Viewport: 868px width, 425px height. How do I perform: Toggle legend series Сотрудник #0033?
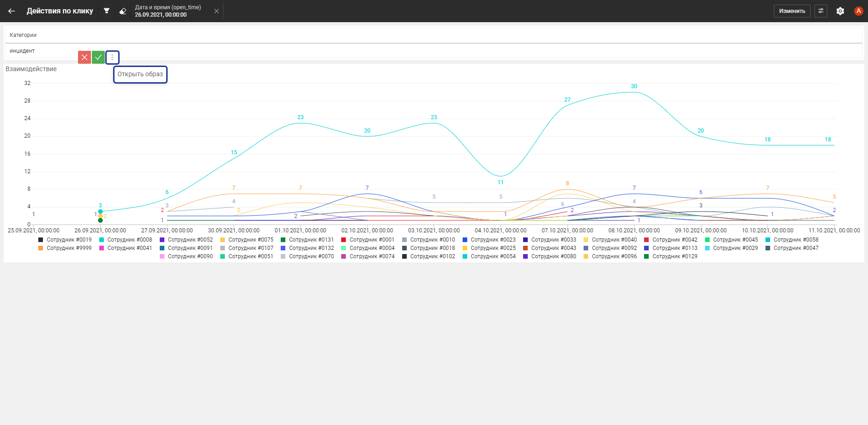549,240
